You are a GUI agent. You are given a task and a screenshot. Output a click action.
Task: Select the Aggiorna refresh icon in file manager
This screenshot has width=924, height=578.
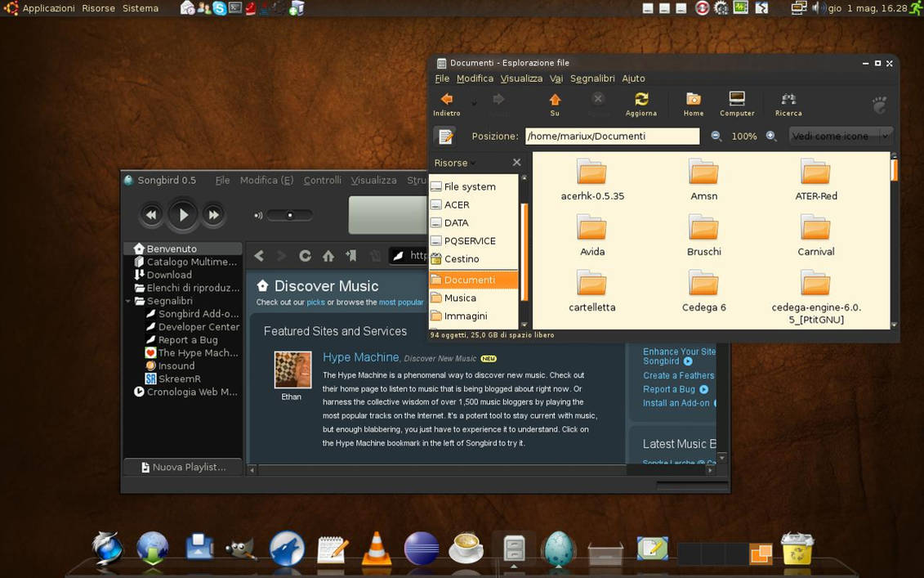point(641,100)
